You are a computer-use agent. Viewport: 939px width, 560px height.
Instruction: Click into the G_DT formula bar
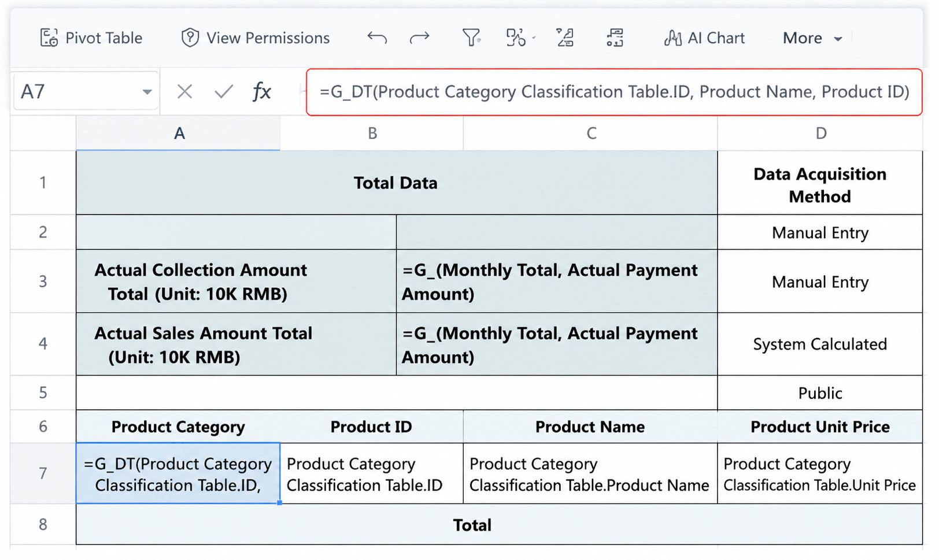614,92
